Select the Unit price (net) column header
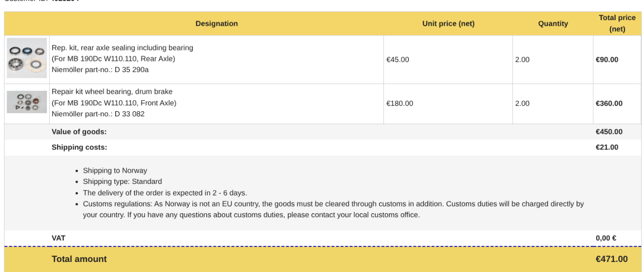 pos(448,24)
